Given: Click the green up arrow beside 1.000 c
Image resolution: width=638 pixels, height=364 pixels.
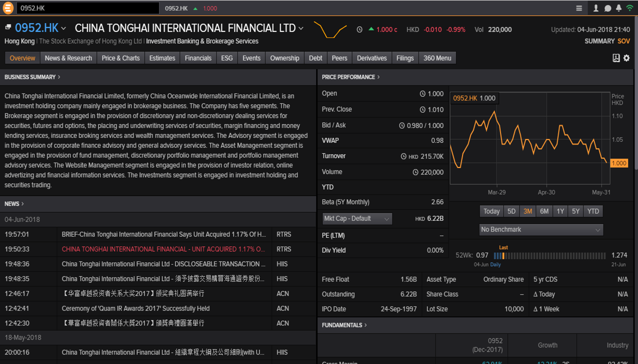Looking at the screenshot, I should click(x=371, y=29).
